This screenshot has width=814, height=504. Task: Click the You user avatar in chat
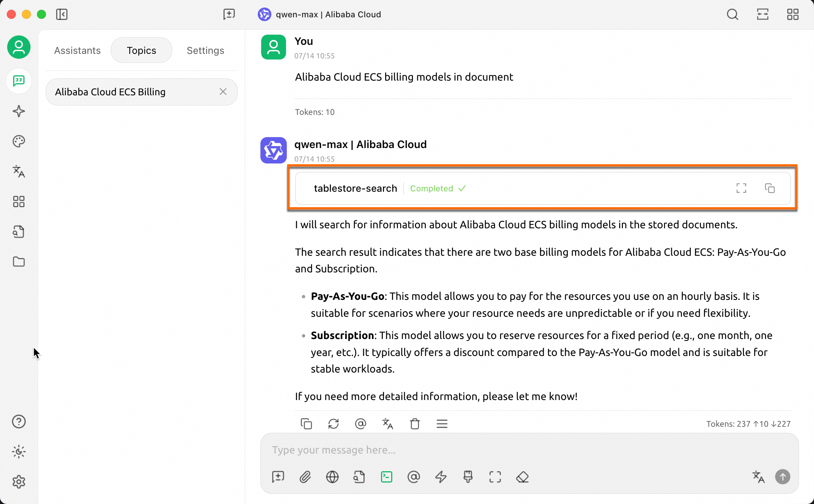coord(274,47)
